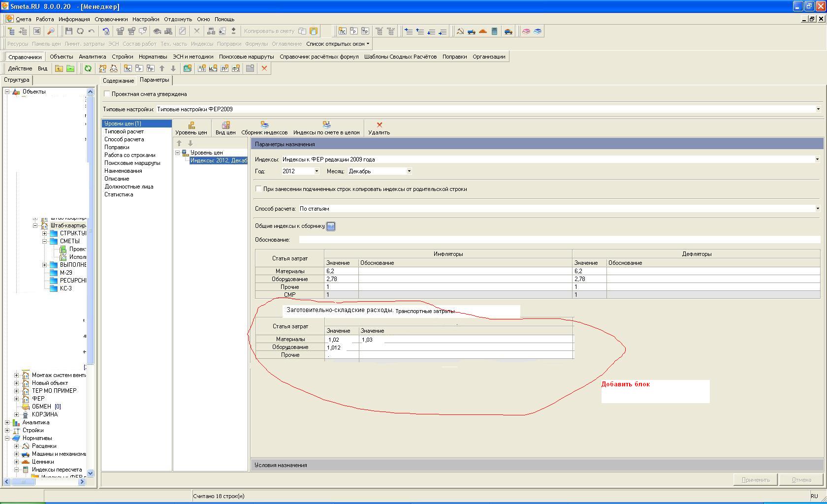Click Материалы inflator value 6,2 cell
Viewport: 827px width, 504px height.
coord(341,271)
